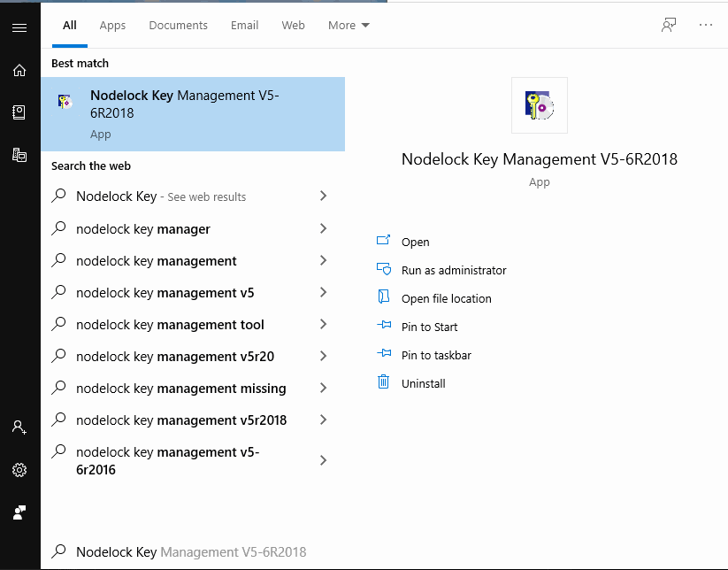Click the Uninstall trash icon
The height and width of the screenshot is (570, 728).
click(x=384, y=382)
